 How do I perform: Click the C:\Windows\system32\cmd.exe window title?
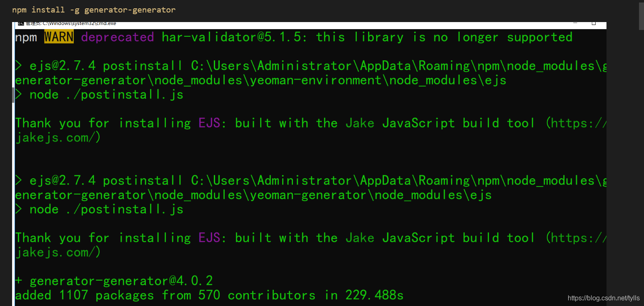[79, 24]
